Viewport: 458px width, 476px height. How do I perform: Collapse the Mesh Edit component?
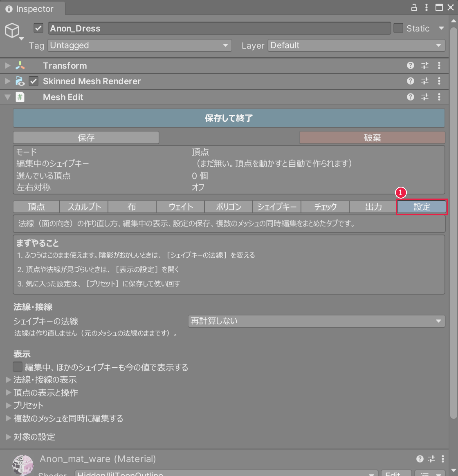click(8, 97)
